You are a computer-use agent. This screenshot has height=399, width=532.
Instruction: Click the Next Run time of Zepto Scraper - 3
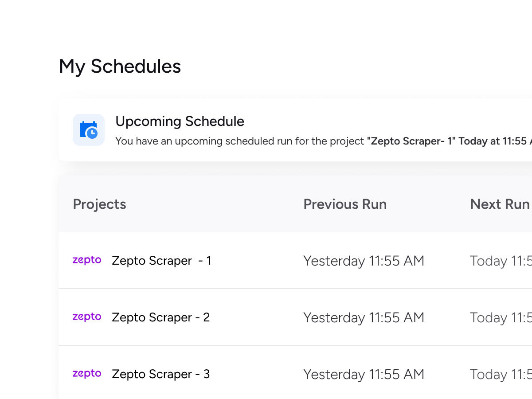(x=500, y=374)
